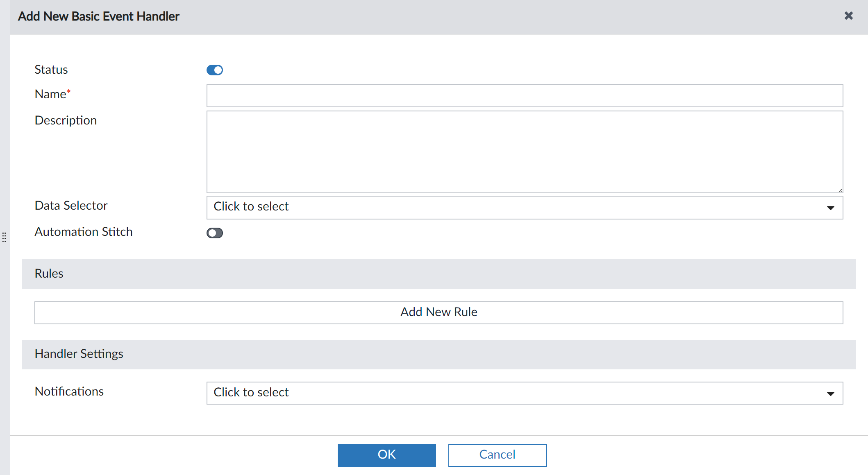Click the dialog drag handle on left edge
Image resolution: width=868 pixels, height=475 pixels.
pos(4,237)
